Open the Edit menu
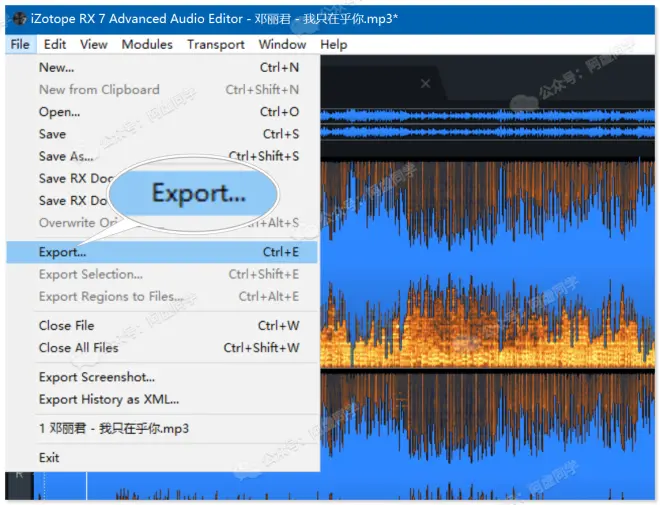The width and height of the screenshot is (660, 505). (55, 44)
